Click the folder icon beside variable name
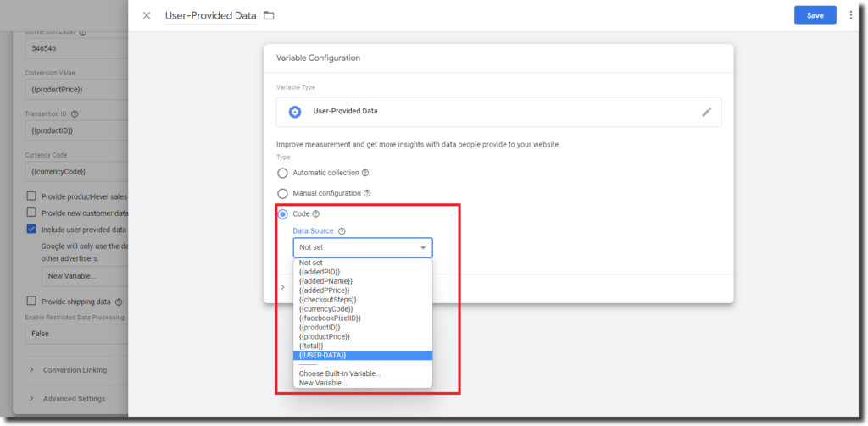This screenshot has height=426, width=868. click(269, 15)
